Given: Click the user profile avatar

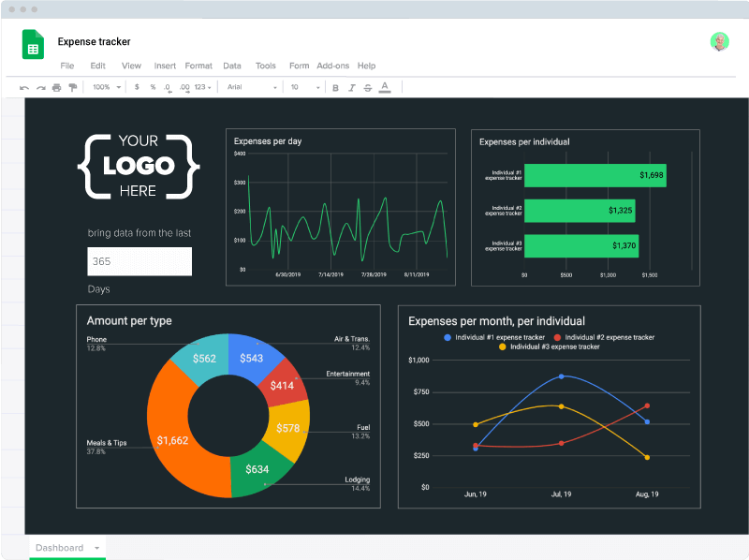Looking at the screenshot, I should point(719,41).
